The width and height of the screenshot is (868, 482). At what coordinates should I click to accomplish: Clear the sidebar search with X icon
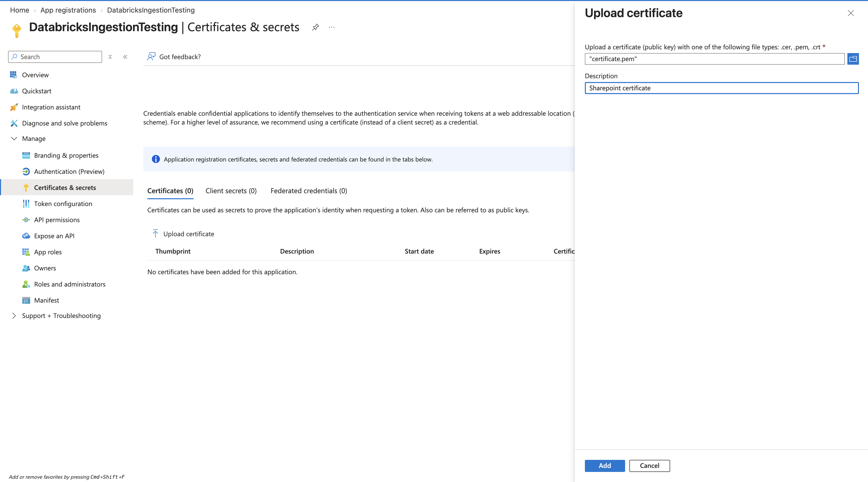tap(110, 57)
